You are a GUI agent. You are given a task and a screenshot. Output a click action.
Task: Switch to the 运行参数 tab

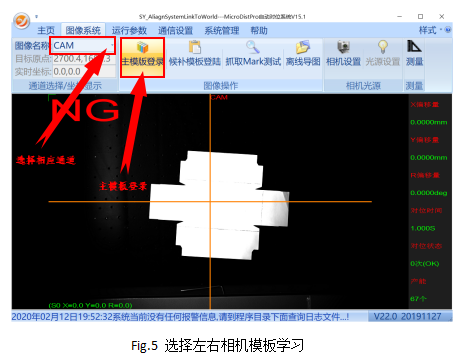[129, 30]
